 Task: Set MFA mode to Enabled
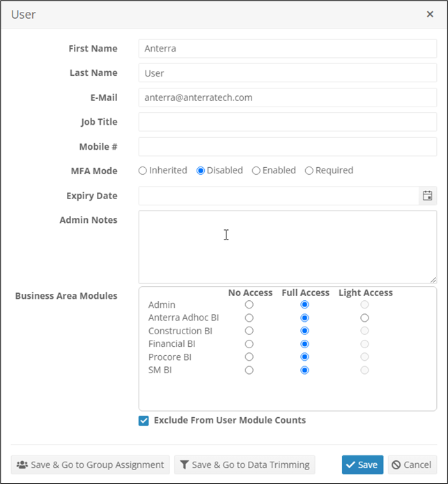tap(256, 171)
